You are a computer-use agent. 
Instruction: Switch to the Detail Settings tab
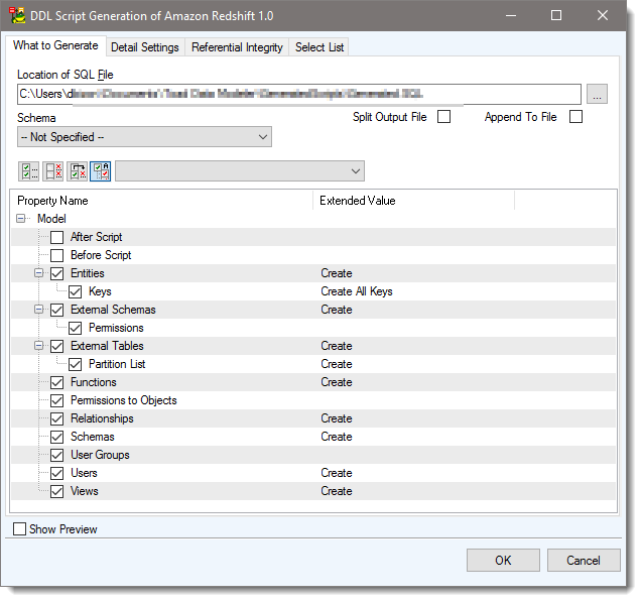point(145,47)
